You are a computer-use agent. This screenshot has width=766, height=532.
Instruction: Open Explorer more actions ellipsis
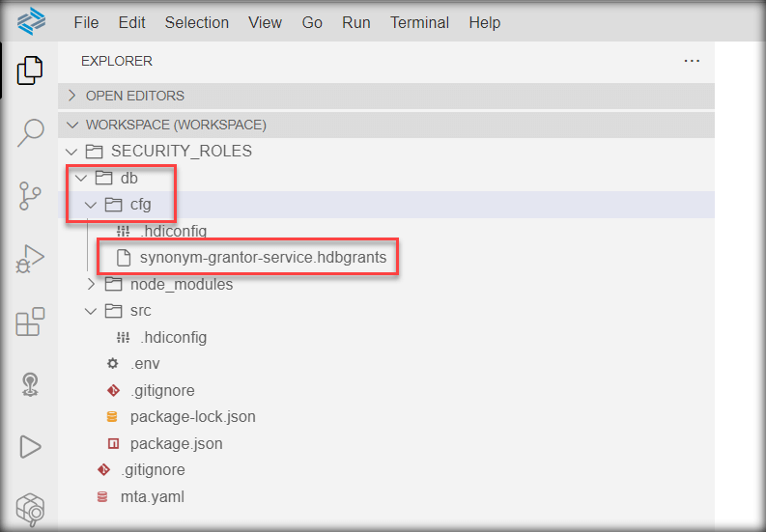pyautogui.click(x=692, y=61)
